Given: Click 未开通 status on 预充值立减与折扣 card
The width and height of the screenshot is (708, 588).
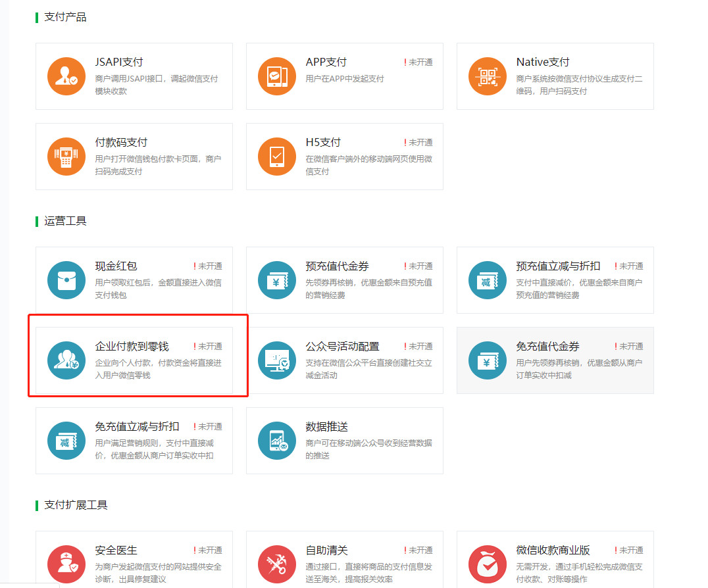Looking at the screenshot, I should coord(628,266).
